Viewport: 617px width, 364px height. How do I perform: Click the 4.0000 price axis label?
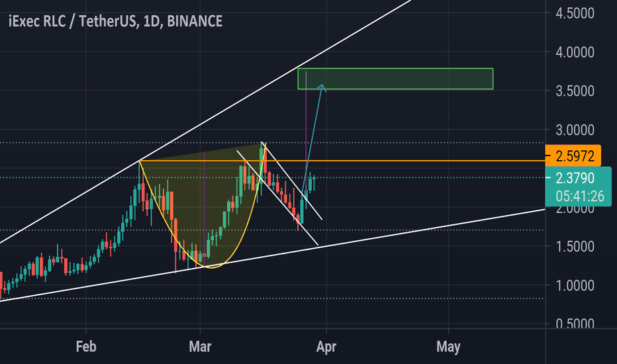point(575,52)
